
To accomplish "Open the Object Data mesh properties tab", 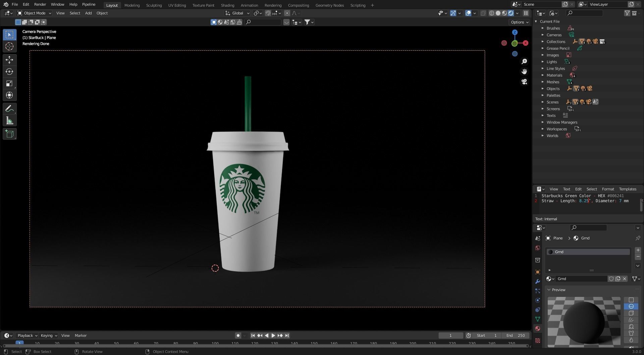I will tap(538, 319).
